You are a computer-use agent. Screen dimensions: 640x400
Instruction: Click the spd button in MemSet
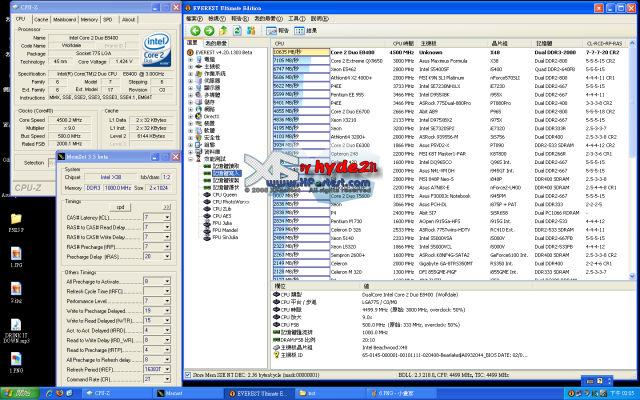(120, 207)
